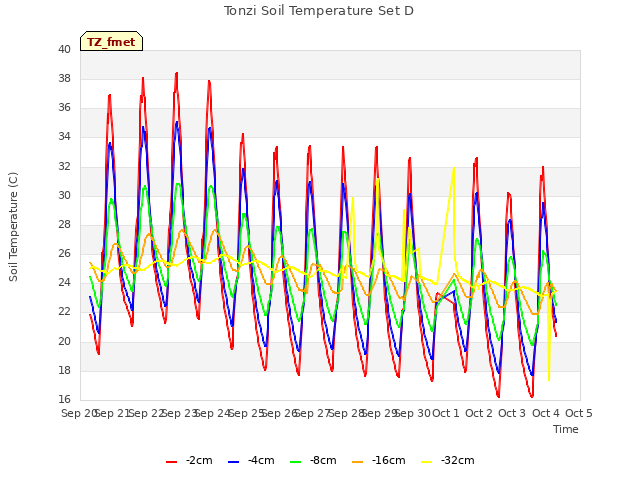The width and height of the screenshot is (640, 480).
Task: Select the -2cm legend label
Action: 199,460
